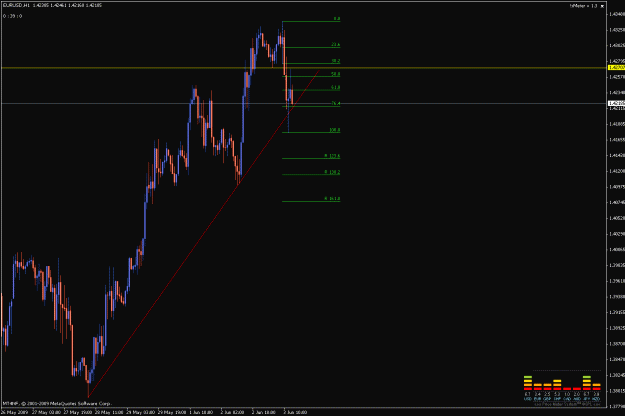Screen dimensions: 625x416
Task: Click the EURUSD,H1 chart title text
Action: click(16, 6)
